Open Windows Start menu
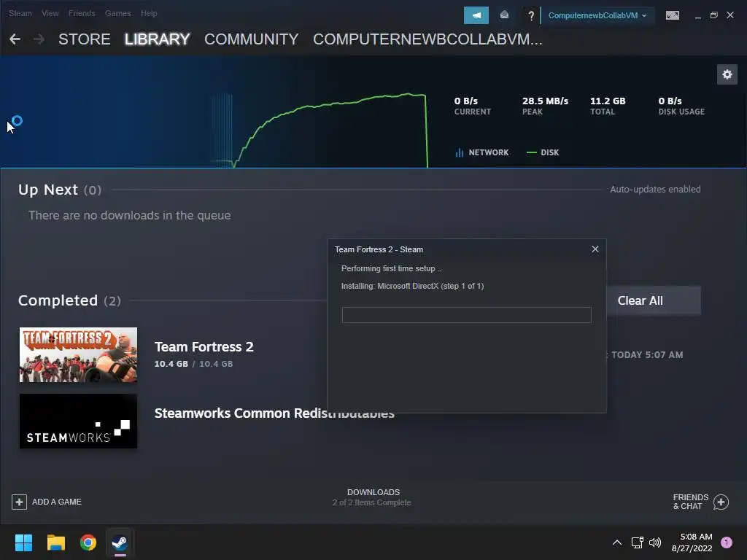 tap(23, 542)
